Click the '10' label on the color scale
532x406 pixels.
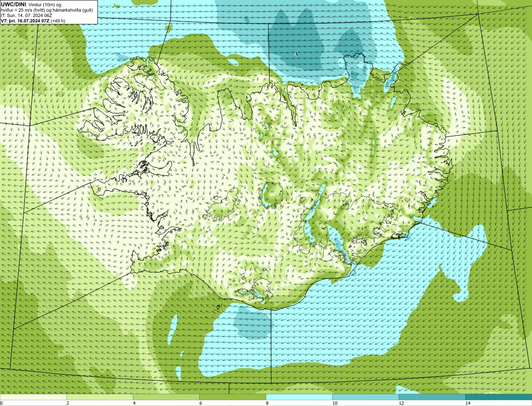point(335,403)
